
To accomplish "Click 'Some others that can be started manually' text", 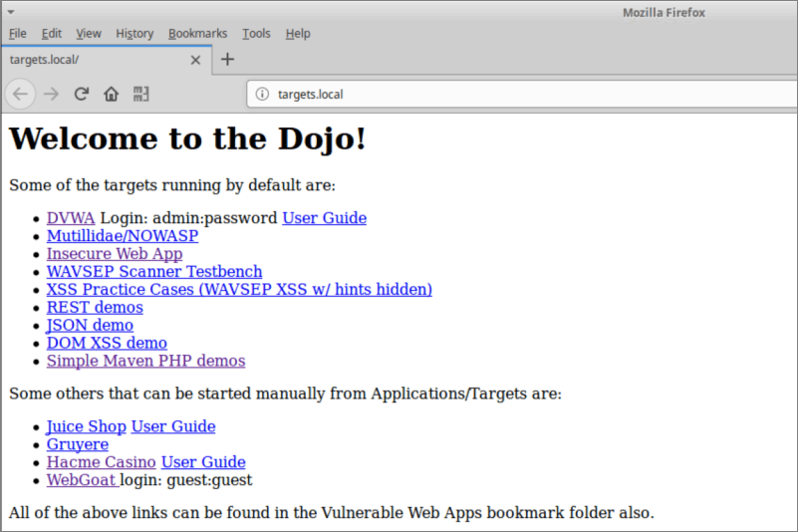I will tap(285, 394).
